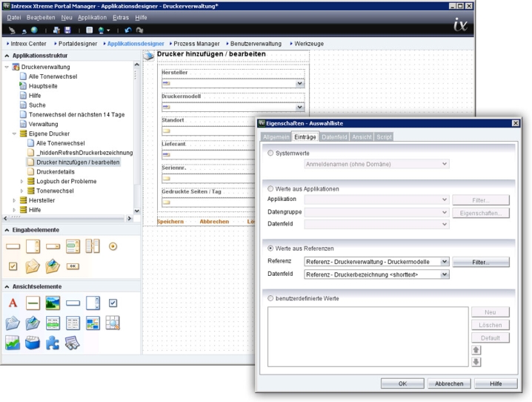The width and height of the screenshot is (532, 402).
Task: Select the Systemwerte radio option
Action: tap(270, 153)
